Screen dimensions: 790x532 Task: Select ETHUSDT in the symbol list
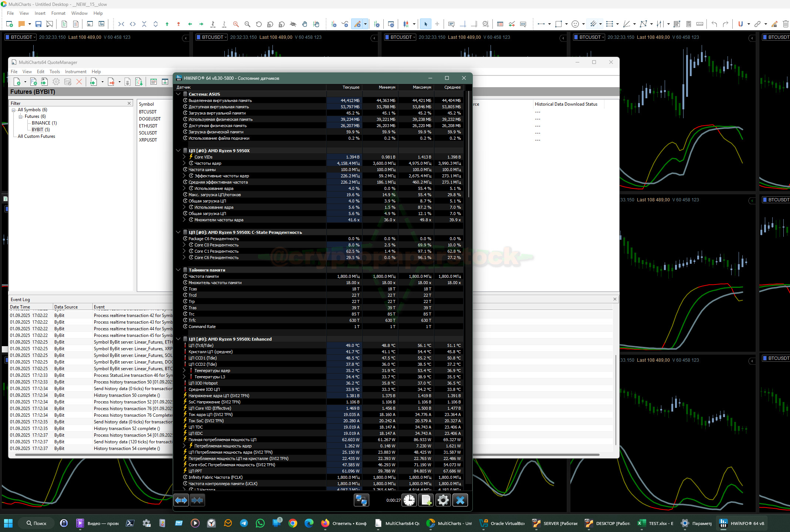[x=148, y=126]
